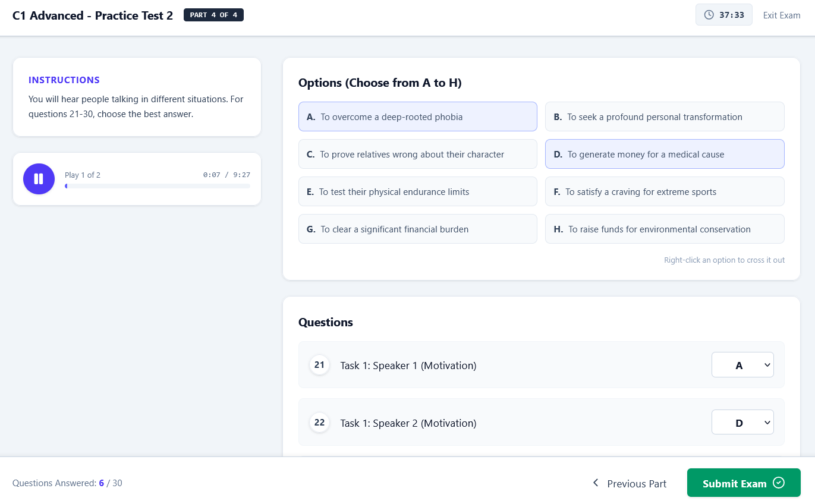815x504 pixels.
Task: Click the 'C1 Advanced - Practice Test 2' title
Action: (x=93, y=15)
